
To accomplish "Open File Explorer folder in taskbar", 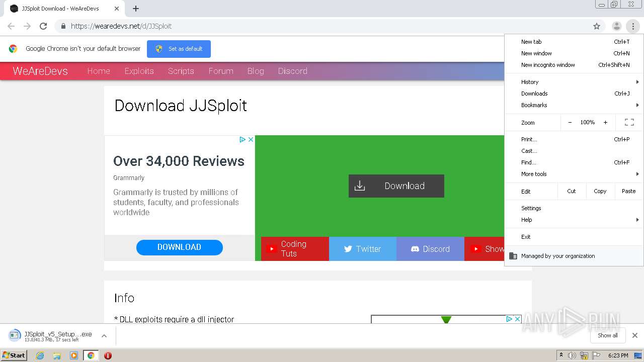I will coord(57,355).
